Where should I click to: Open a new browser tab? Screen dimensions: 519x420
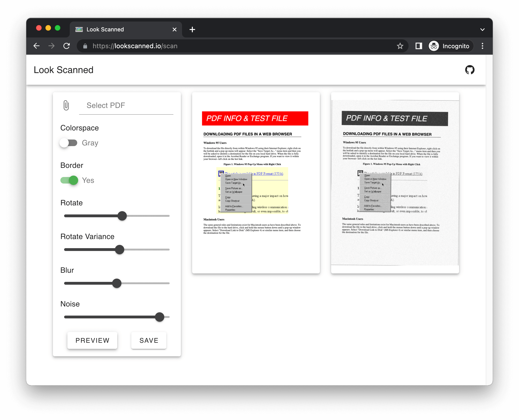click(x=192, y=29)
